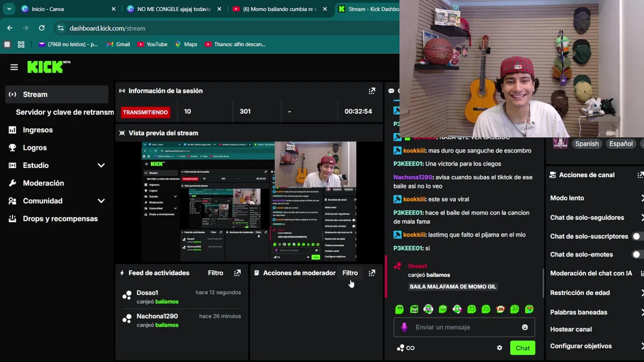
Task: Pick the last heart-eyes green emote
Action: [x=529, y=309]
